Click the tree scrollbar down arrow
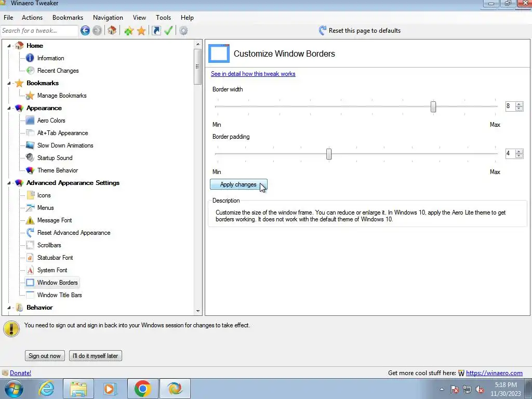Viewport: 532px width, 399px height. [x=198, y=311]
